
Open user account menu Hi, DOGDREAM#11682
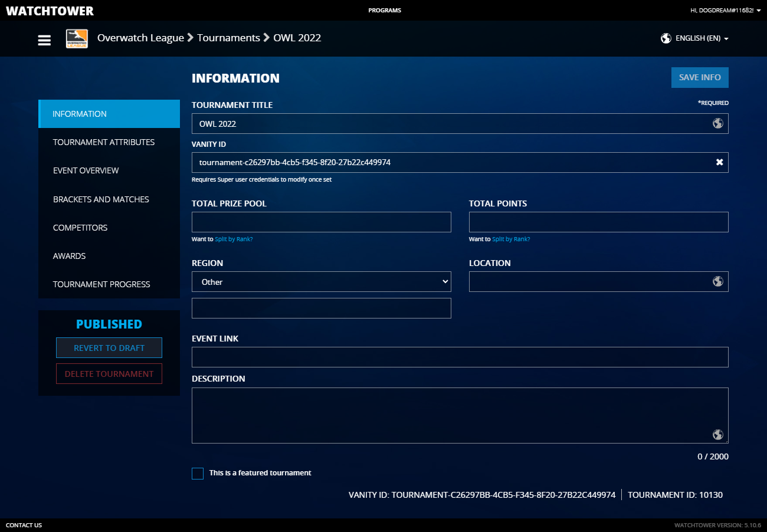726,11
